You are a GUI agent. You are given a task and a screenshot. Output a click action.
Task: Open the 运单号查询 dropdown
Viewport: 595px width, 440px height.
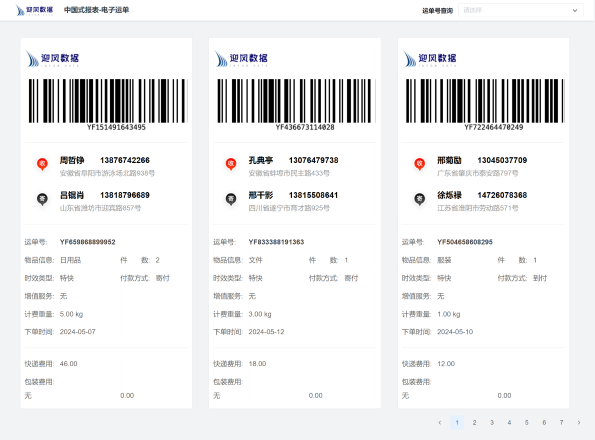tap(521, 10)
